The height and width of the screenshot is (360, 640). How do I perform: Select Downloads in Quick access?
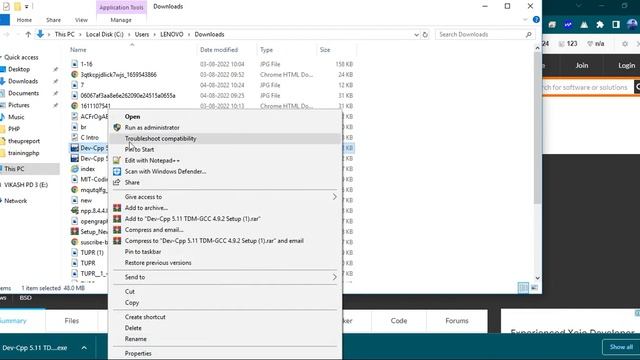[x=23, y=81]
